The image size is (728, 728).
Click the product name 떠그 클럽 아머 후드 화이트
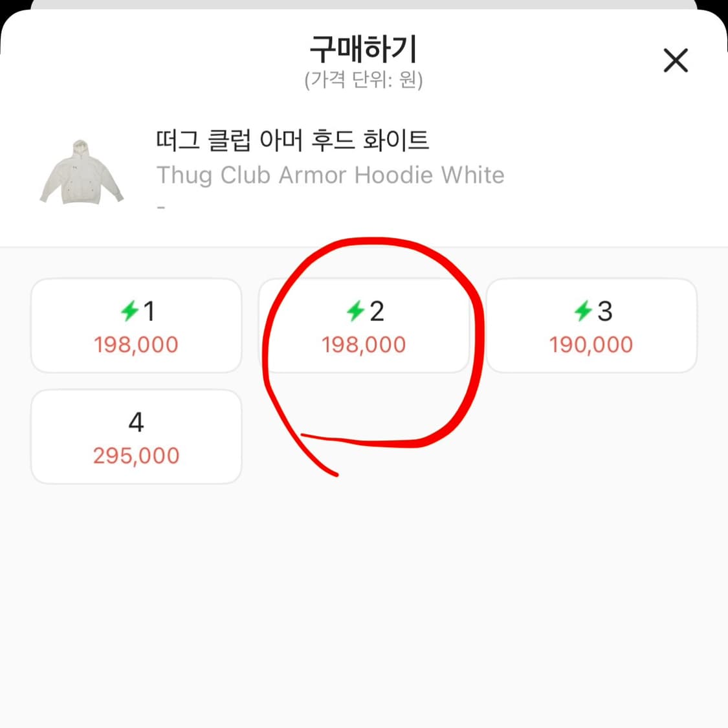(292, 140)
